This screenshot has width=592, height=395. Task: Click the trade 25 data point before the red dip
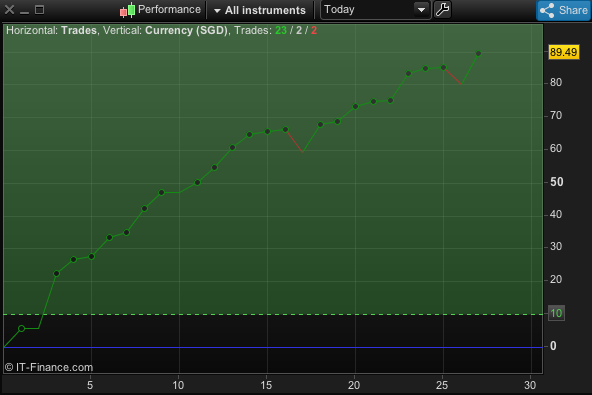point(444,68)
